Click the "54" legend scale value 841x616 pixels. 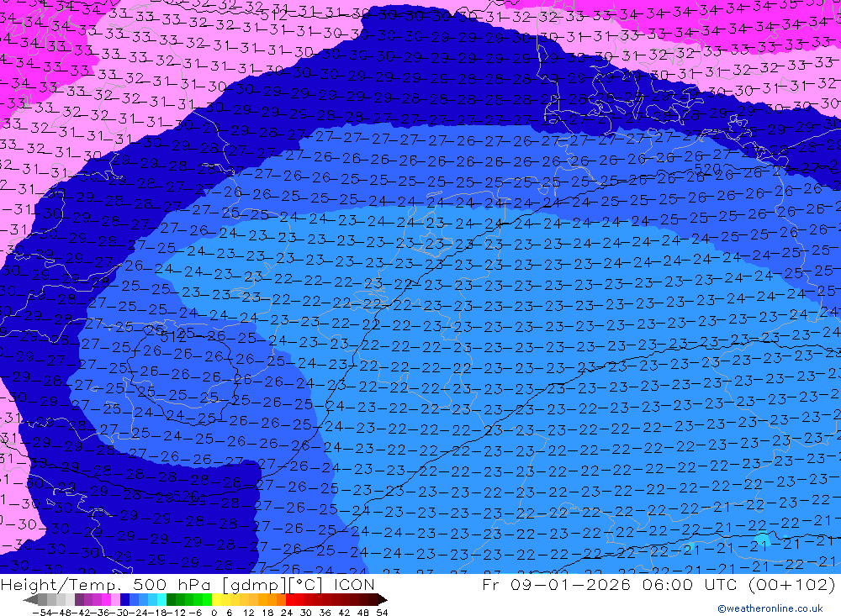(x=382, y=613)
